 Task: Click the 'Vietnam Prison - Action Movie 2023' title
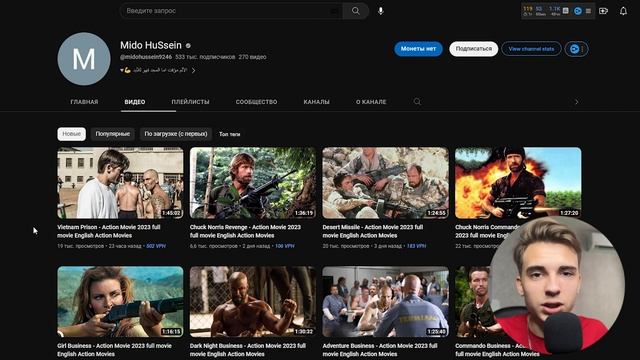tap(109, 231)
